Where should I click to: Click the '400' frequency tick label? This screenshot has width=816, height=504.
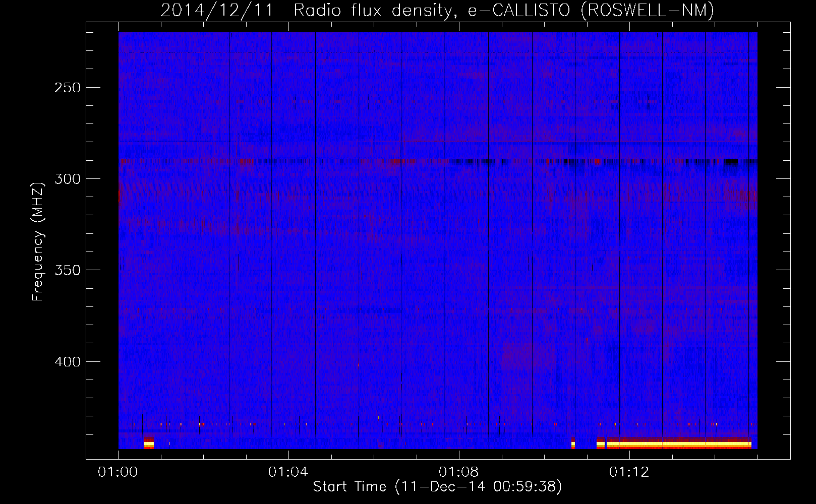pyautogui.click(x=67, y=362)
